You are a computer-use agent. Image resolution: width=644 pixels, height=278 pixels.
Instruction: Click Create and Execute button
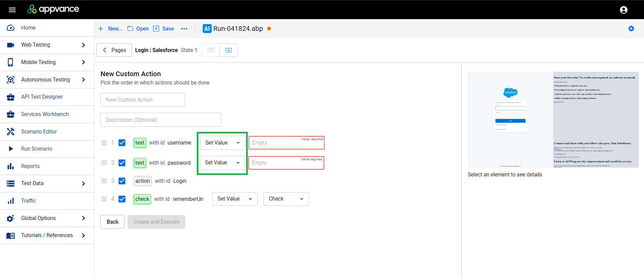(x=156, y=222)
